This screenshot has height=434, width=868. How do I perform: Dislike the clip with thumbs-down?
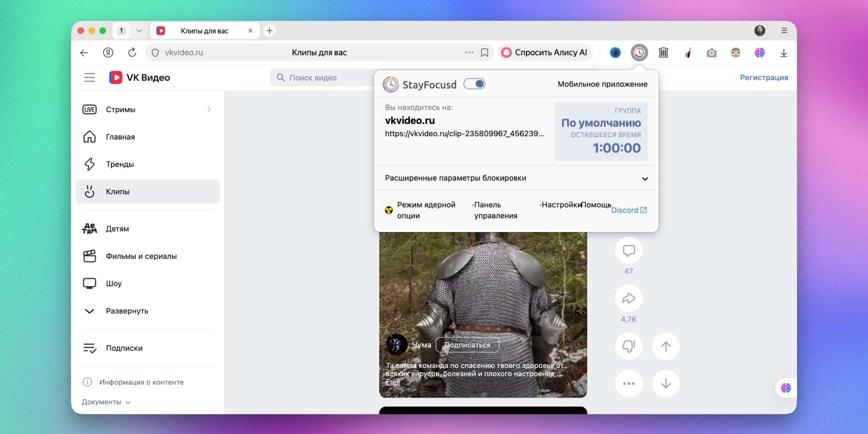click(x=629, y=346)
